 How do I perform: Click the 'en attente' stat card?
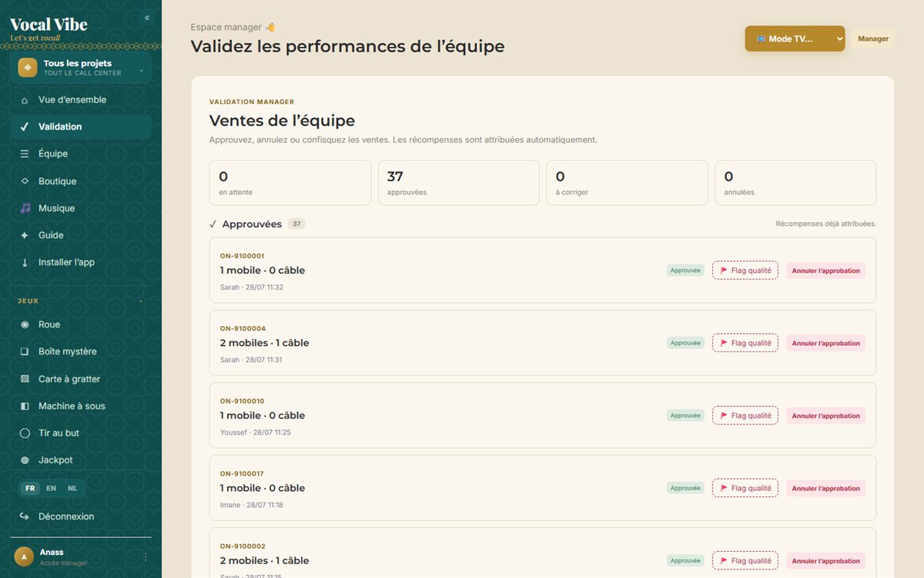[290, 183]
